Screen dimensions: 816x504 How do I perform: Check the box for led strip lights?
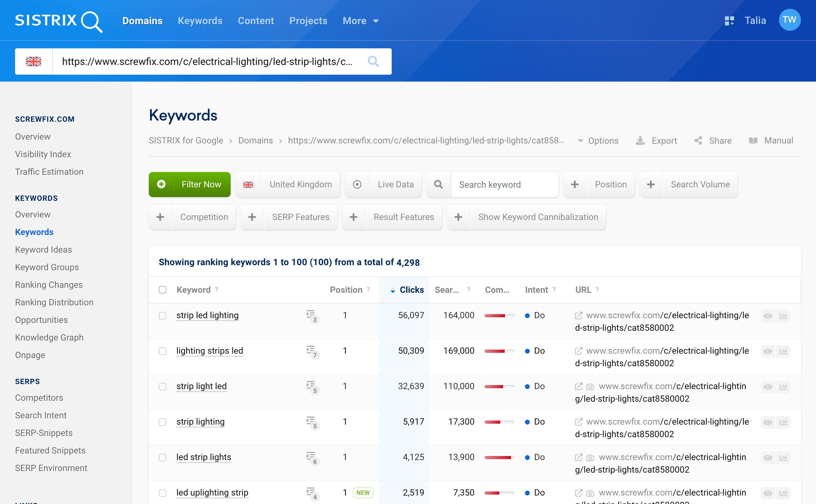point(163,457)
